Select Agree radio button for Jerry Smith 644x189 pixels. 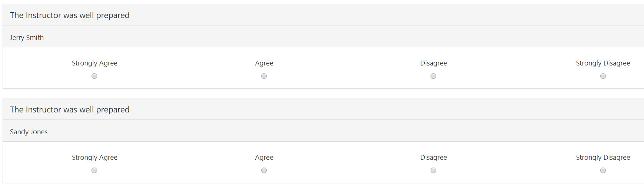click(x=264, y=76)
